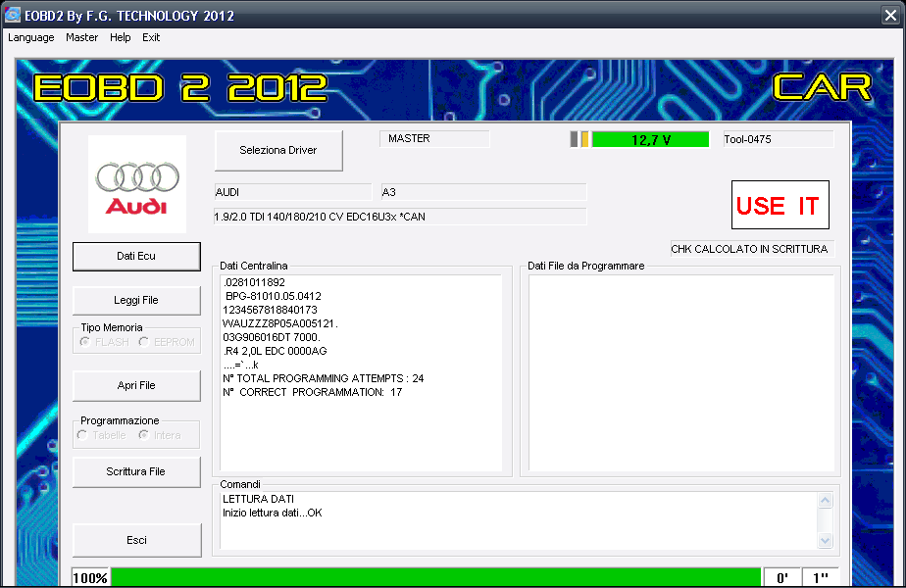Select the EEPROM memory radio button
The image size is (906, 588).
point(144,342)
